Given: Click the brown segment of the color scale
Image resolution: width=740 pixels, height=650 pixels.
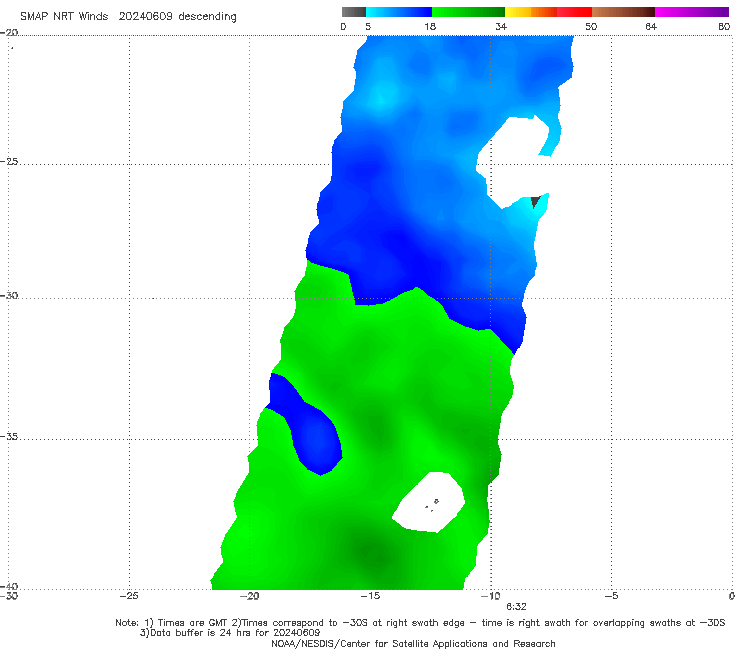Looking at the screenshot, I should 623,12.
